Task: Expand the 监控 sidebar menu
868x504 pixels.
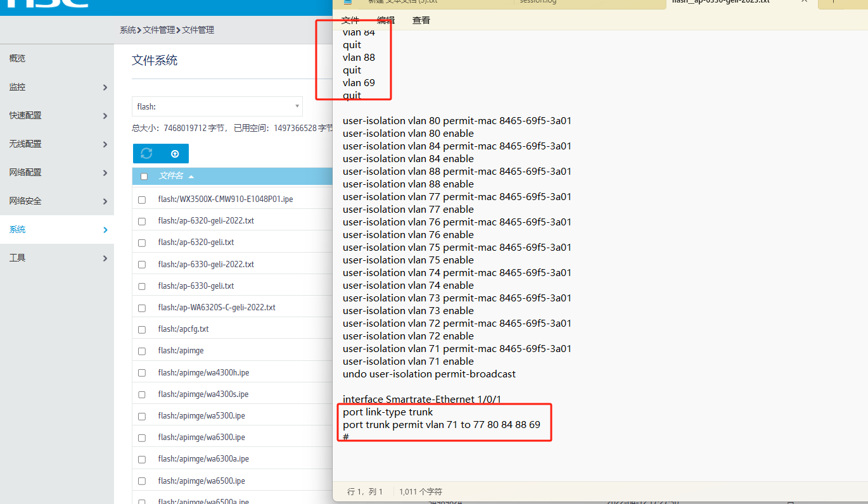Action: 57,87
